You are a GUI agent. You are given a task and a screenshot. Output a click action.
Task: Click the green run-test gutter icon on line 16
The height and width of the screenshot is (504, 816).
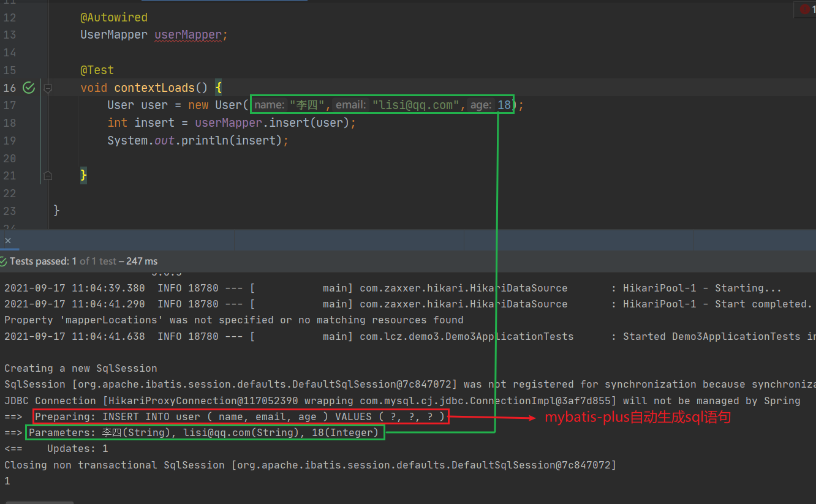click(x=29, y=88)
